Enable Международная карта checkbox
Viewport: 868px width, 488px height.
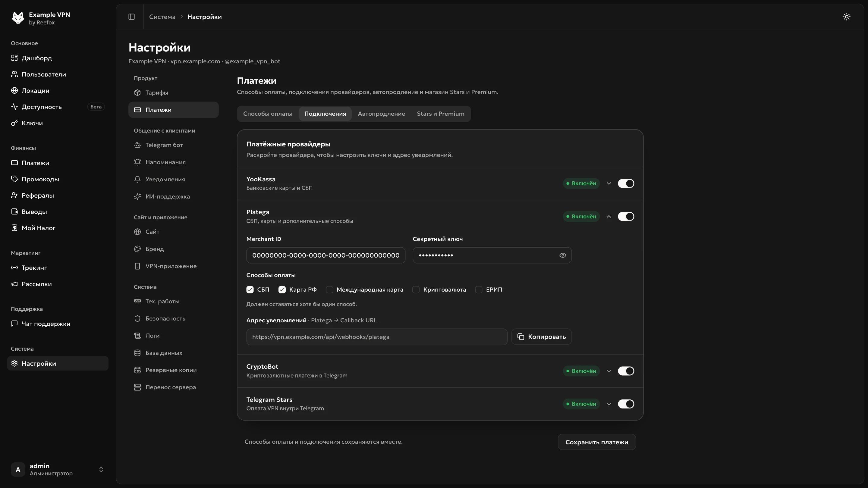329,289
